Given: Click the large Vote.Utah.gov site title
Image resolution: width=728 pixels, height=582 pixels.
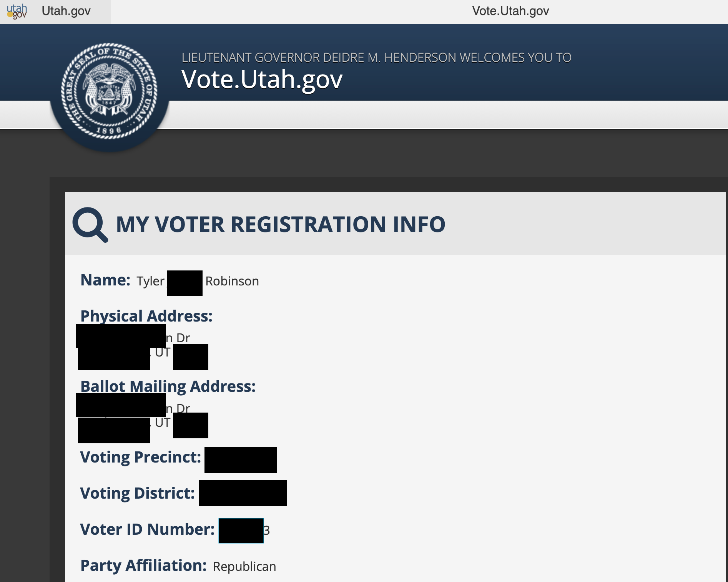Looking at the screenshot, I should (x=262, y=80).
